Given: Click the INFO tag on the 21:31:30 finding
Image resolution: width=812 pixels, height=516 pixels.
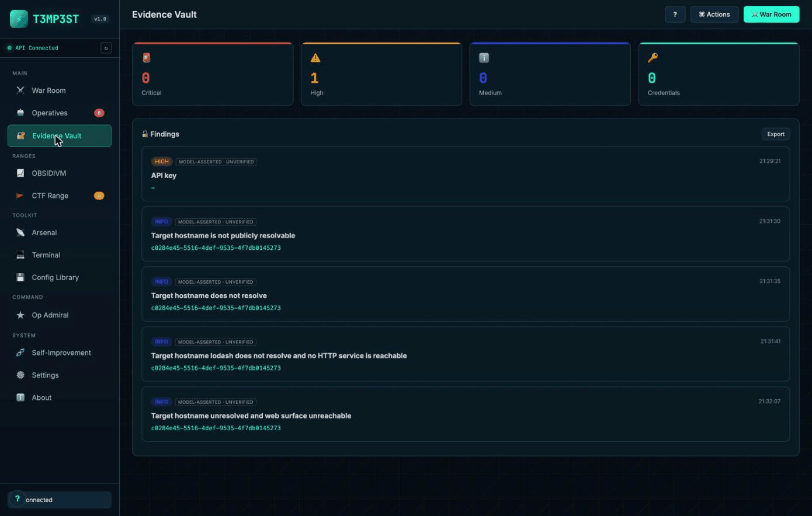Looking at the screenshot, I should pyautogui.click(x=162, y=222).
